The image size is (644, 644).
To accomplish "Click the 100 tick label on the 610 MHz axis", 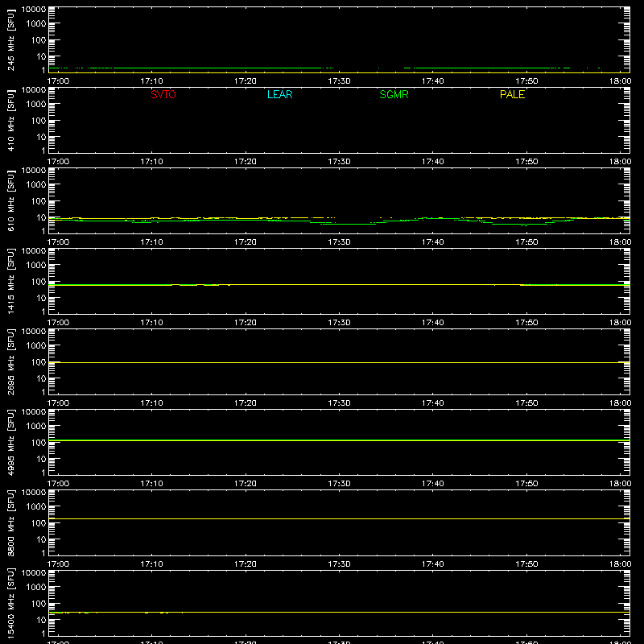I will point(39,200).
